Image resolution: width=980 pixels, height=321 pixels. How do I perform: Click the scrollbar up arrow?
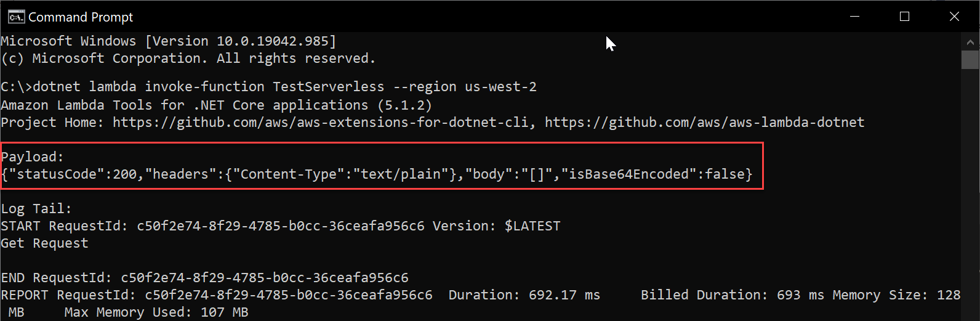[970, 42]
